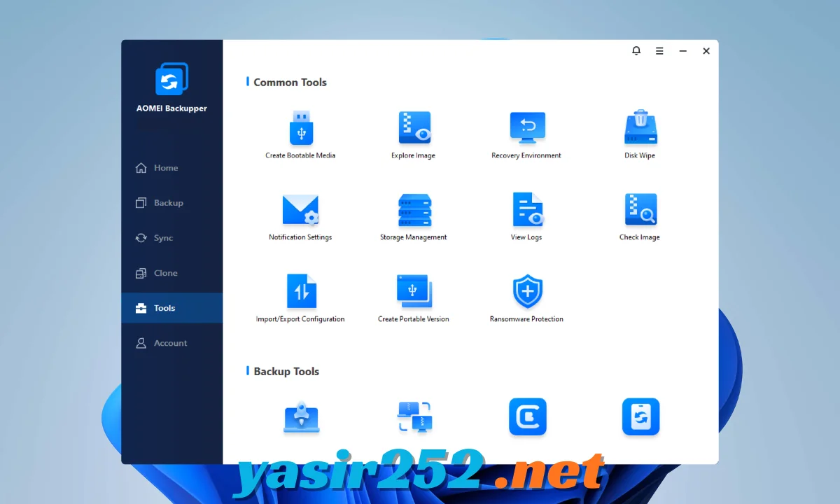Click the Backup Tools heading
840x504 pixels.
[286, 371]
